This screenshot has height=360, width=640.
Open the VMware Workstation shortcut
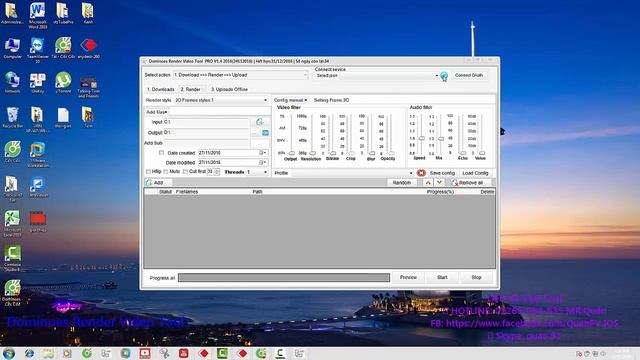point(38,154)
